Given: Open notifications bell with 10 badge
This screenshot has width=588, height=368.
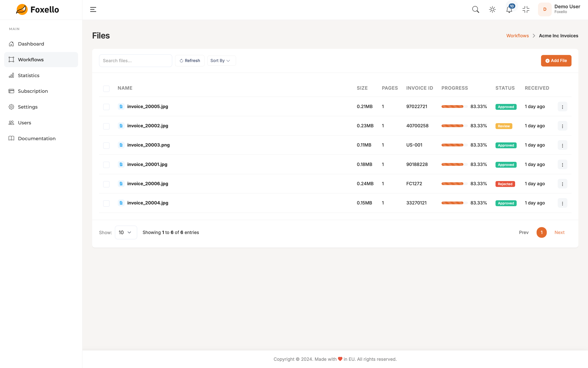Looking at the screenshot, I should coord(509,9).
